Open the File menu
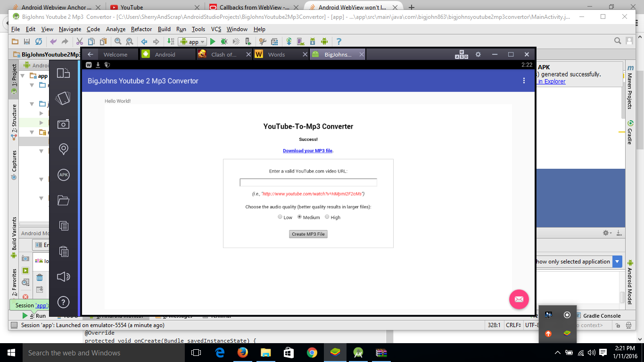This screenshot has width=644, height=362. click(16, 29)
